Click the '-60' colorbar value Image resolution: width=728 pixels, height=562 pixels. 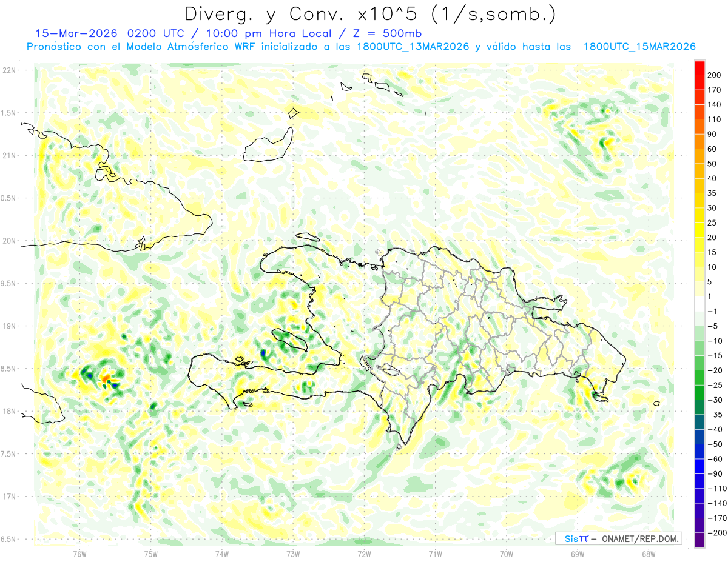pyautogui.click(x=716, y=459)
